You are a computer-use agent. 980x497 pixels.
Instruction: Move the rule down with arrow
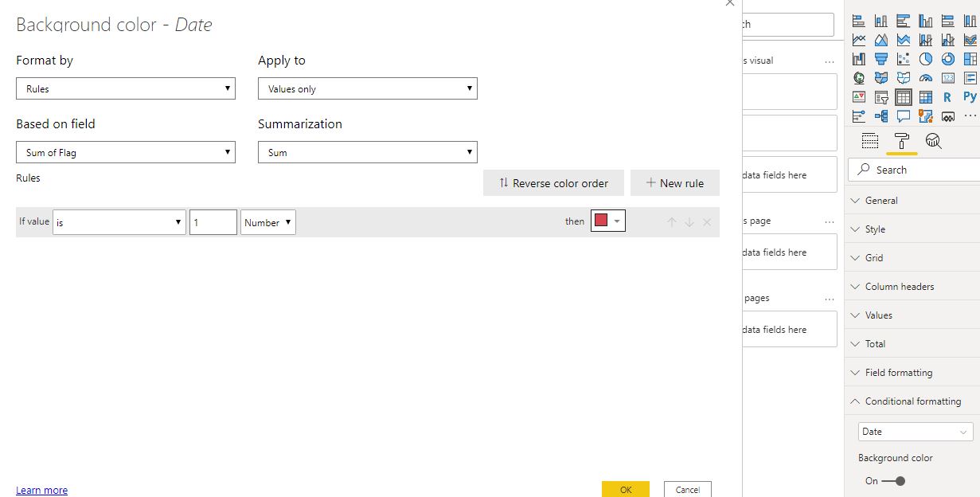689,222
